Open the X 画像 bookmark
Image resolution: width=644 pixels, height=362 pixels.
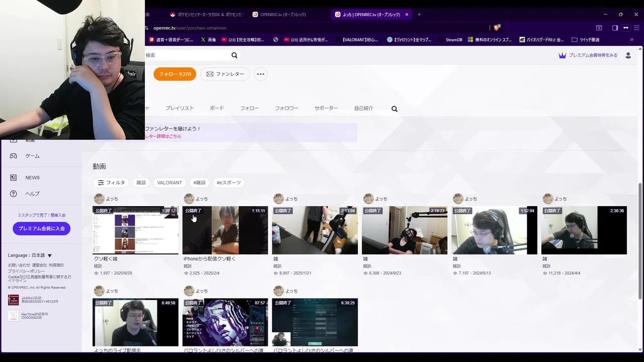pyautogui.click(x=208, y=40)
